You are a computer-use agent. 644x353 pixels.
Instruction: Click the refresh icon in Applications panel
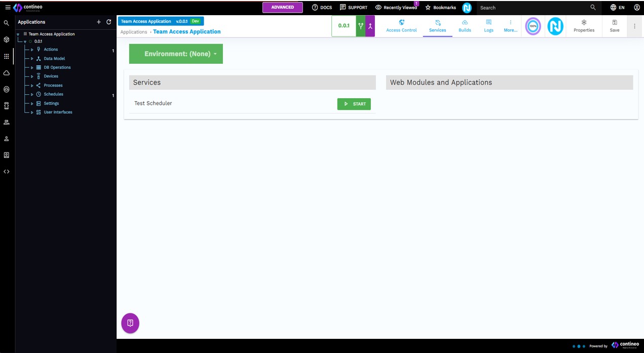click(108, 22)
